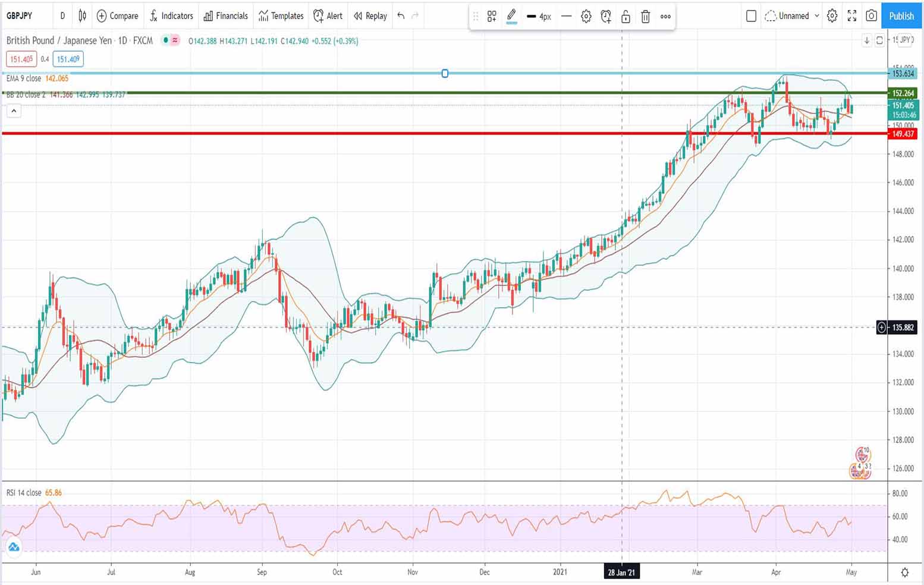Take a chart snapshot with the camera icon
Screen dimensions: 924x585
tap(871, 17)
